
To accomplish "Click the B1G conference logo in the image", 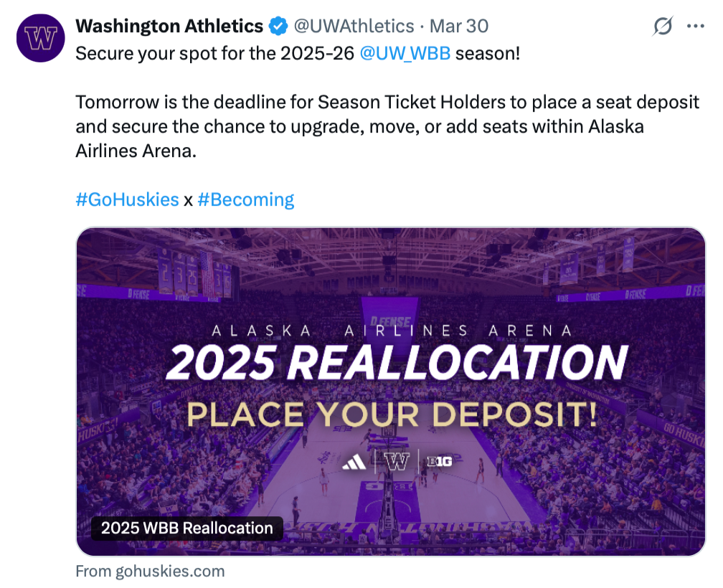I will (440, 461).
